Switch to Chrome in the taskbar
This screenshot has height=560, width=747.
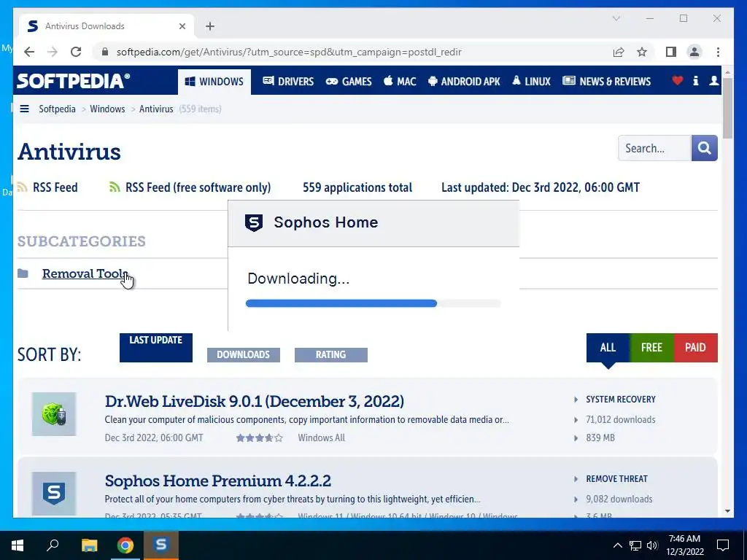click(x=125, y=545)
